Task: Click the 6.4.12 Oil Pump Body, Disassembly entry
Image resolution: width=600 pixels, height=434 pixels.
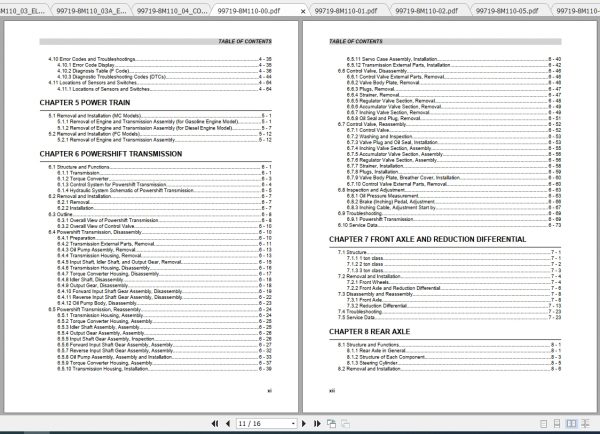Action: pyautogui.click(x=164, y=303)
